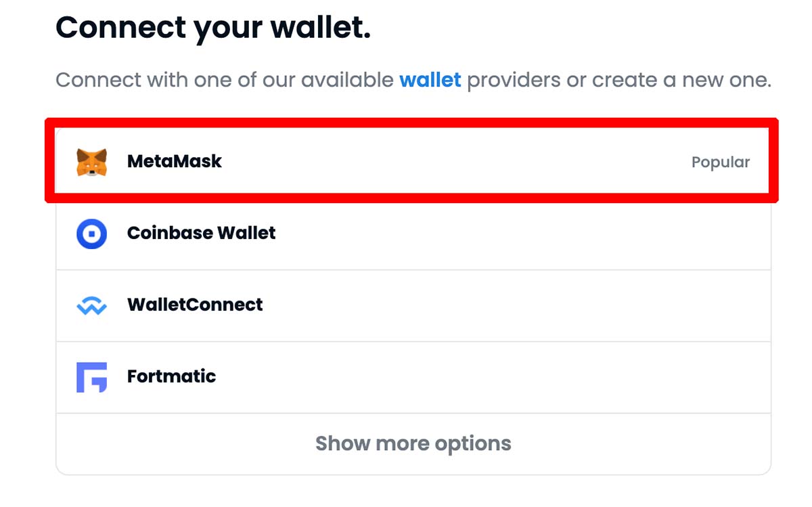Click the Fortmatic logo icon
This screenshot has height=507, width=812.
click(91, 377)
